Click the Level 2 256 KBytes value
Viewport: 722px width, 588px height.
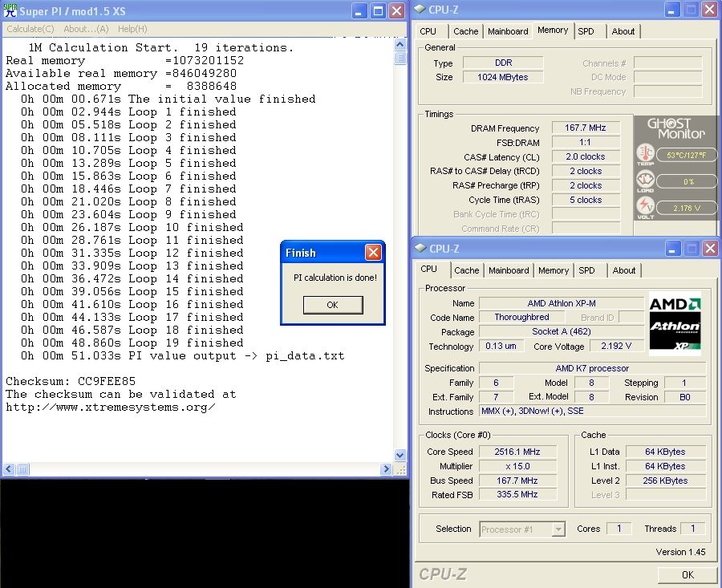pyautogui.click(x=665, y=481)
